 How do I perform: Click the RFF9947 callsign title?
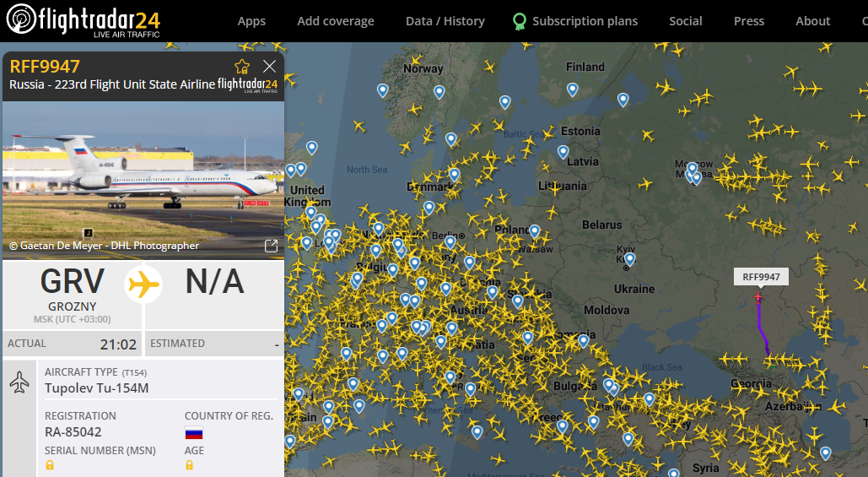(x=45, y=67)
